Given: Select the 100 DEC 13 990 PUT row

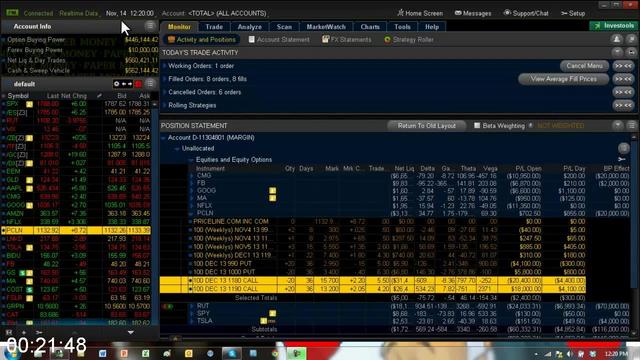Looking at the screenshot, I should click(373, 264).
